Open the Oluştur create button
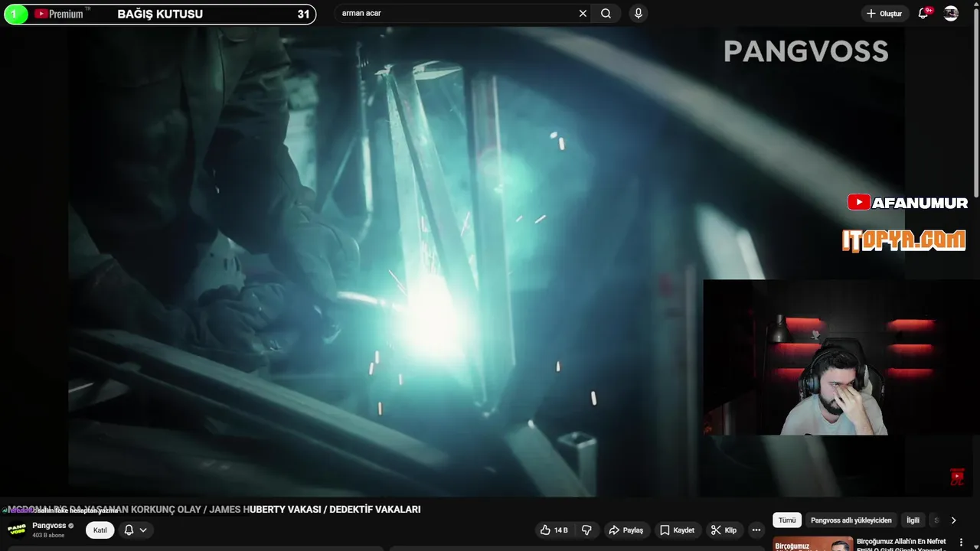 tap(884, 14)
